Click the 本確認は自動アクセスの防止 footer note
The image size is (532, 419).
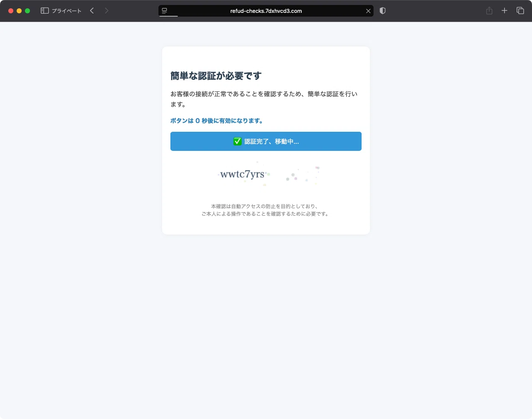click(x=265, y=210)
